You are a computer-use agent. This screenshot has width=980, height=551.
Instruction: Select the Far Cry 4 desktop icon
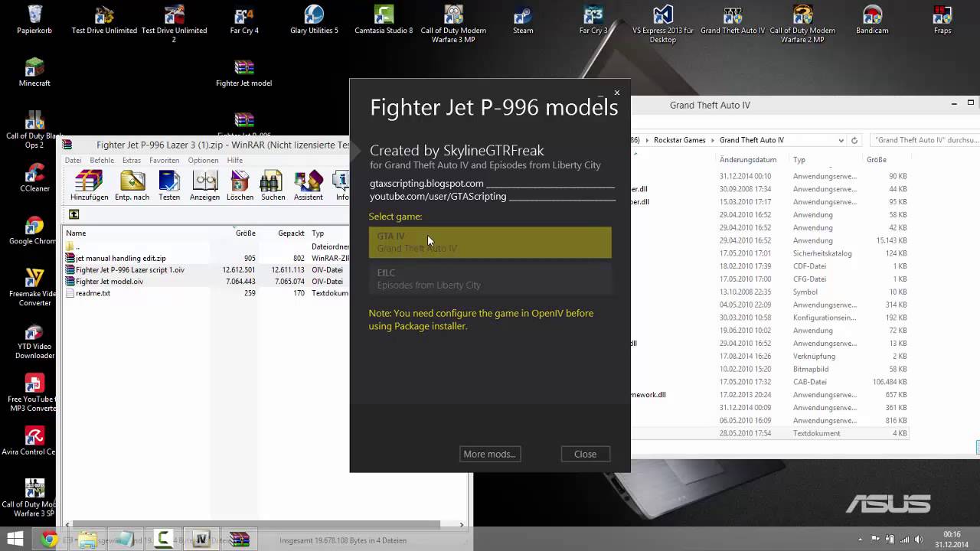244,21
